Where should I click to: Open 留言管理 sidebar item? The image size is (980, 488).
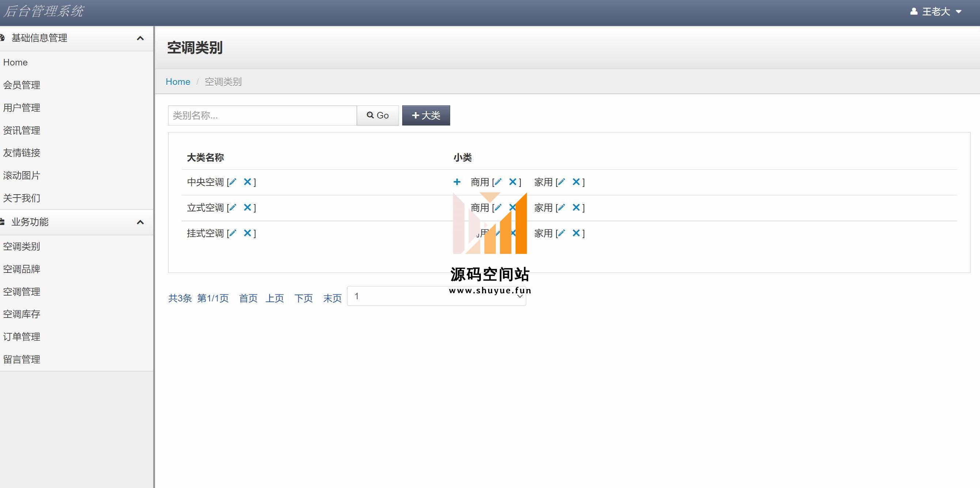pos(22,359)
